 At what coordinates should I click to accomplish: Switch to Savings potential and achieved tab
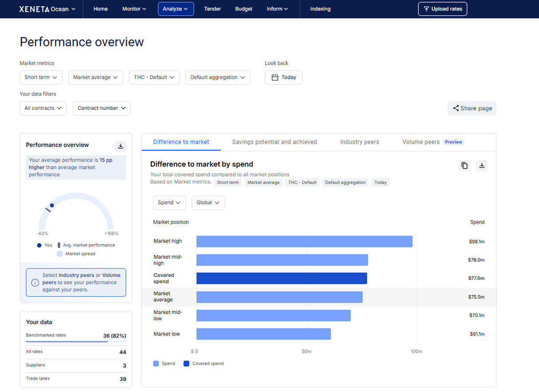274,142
